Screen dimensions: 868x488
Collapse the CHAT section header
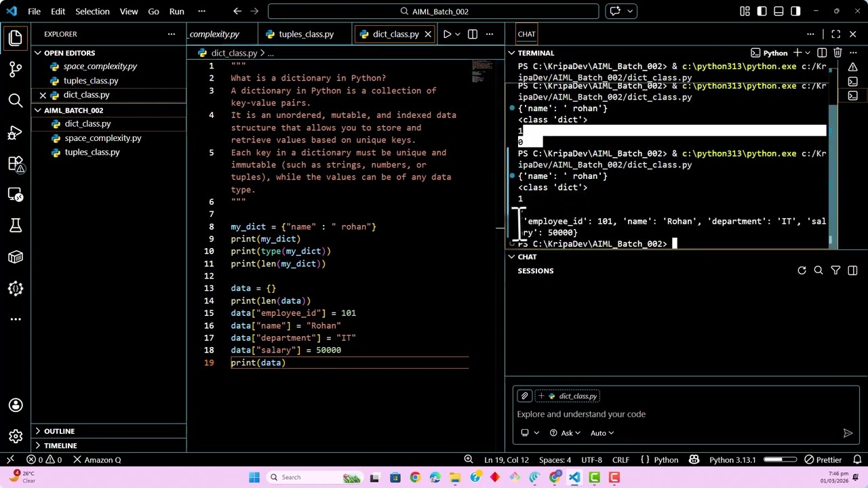click(x=527, y=257)
